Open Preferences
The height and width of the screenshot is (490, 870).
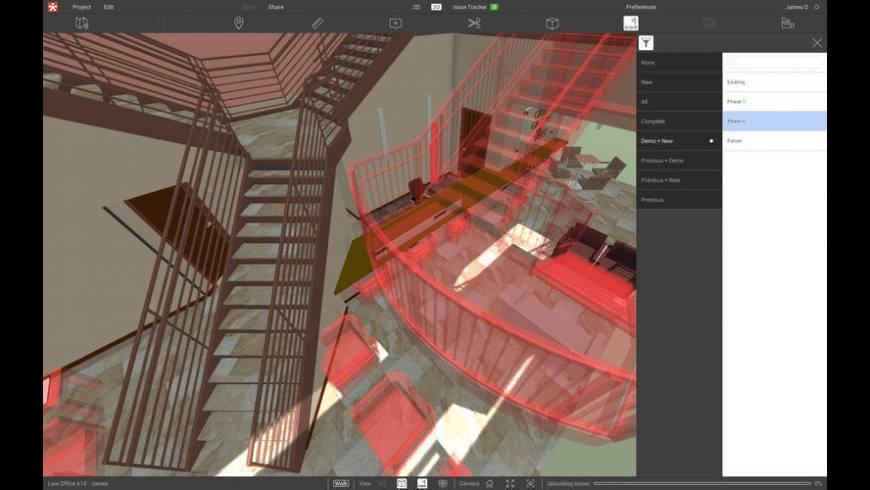pyautogui.click(x=641, y=7)
